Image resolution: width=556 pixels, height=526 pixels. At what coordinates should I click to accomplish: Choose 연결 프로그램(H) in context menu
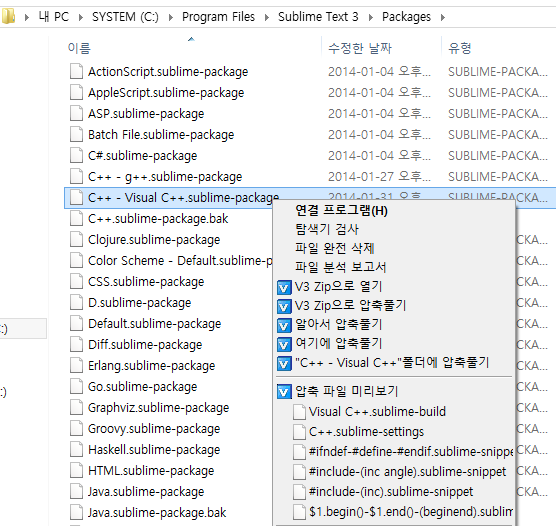341,210
